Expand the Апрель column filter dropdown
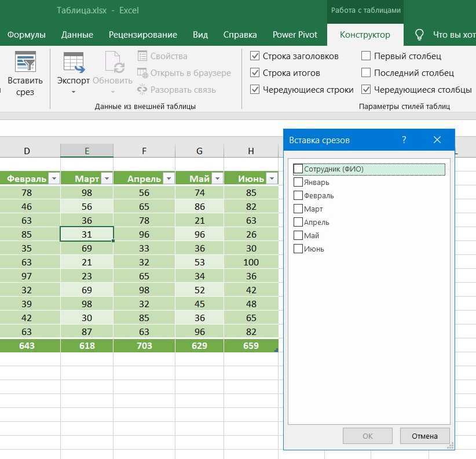This screenshot has height=459, width=476. (x=168, y=178)
